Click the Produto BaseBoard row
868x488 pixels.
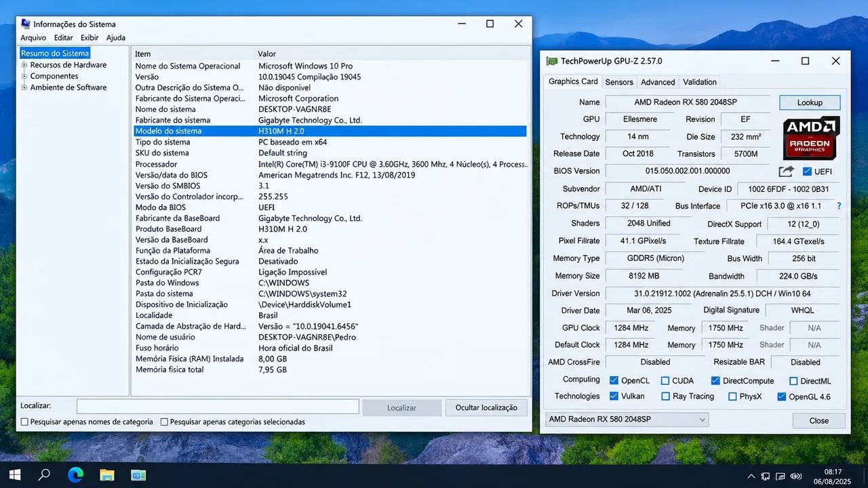pyautogui.click(x=330, y=229)
